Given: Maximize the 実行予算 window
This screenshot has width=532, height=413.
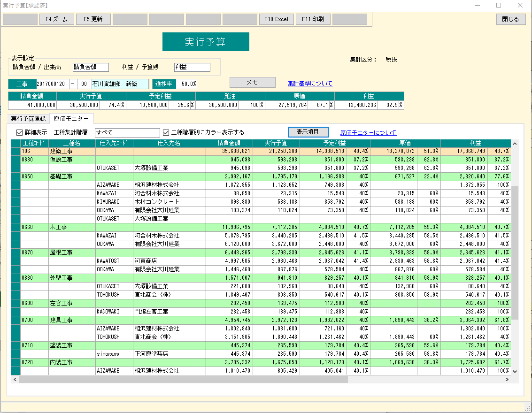Looking at the screenshot, I should (499, 5).
